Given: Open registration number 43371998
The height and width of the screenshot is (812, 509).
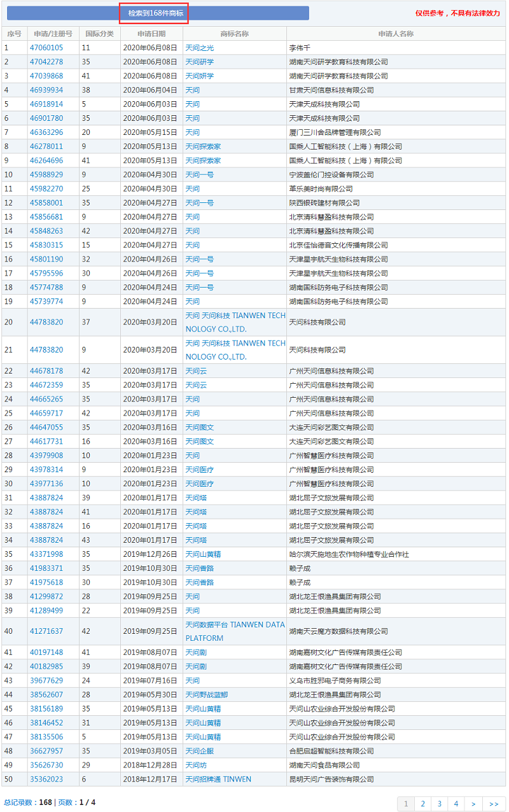Looking at the screenshot, I should pyautogui.click(x=46, y=554).
